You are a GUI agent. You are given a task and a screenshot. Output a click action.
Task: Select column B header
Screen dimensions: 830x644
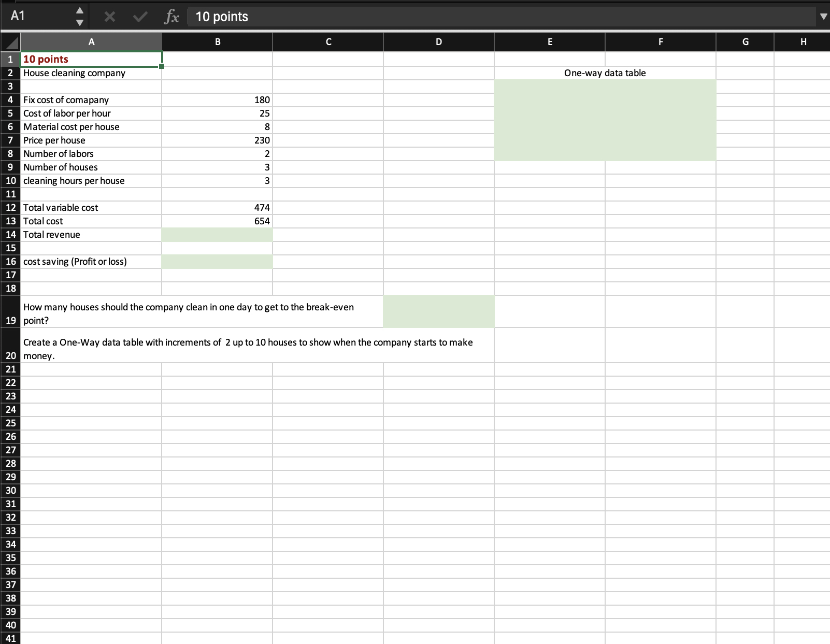click(218, 42)
